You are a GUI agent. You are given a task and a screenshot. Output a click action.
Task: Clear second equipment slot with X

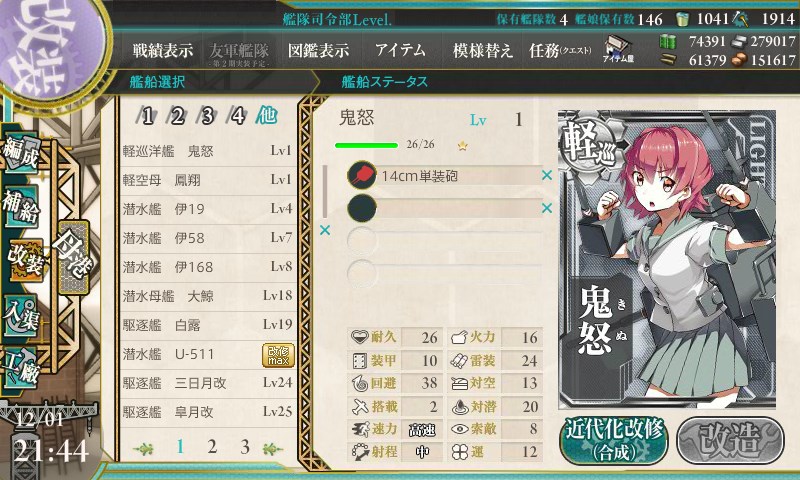(546, 208)
